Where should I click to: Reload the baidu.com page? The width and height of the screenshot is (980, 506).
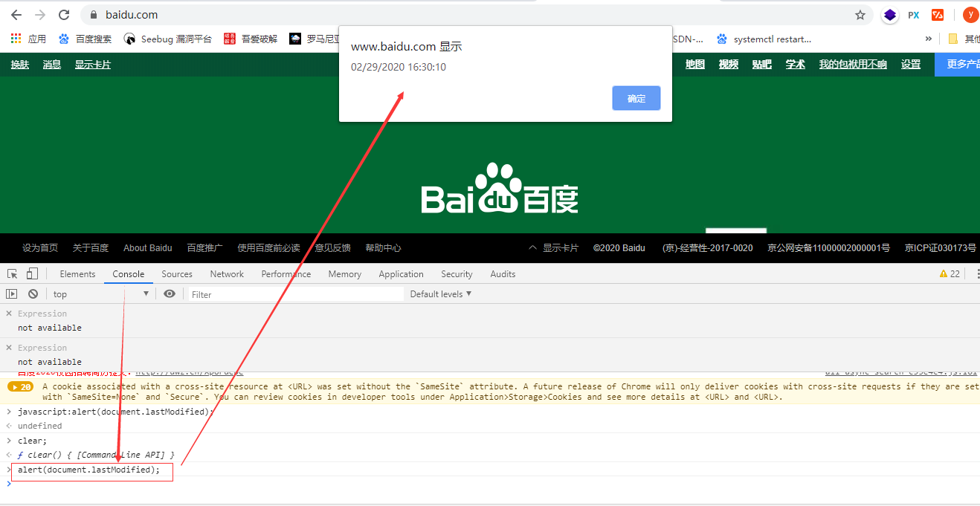(x=64, y=15)
